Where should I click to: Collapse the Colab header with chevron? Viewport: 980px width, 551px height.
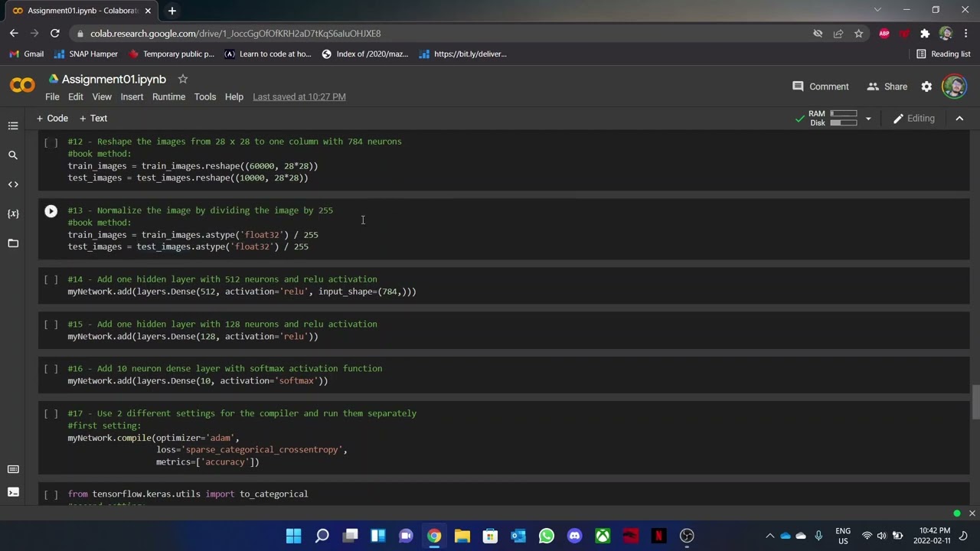pos(959,119)
